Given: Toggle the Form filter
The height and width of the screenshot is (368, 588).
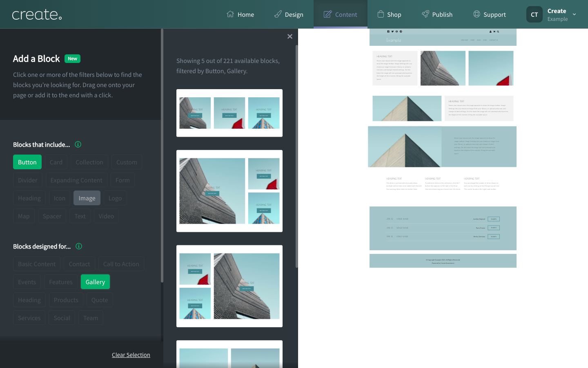Looking at the screenshot, I should click(122, 180).
